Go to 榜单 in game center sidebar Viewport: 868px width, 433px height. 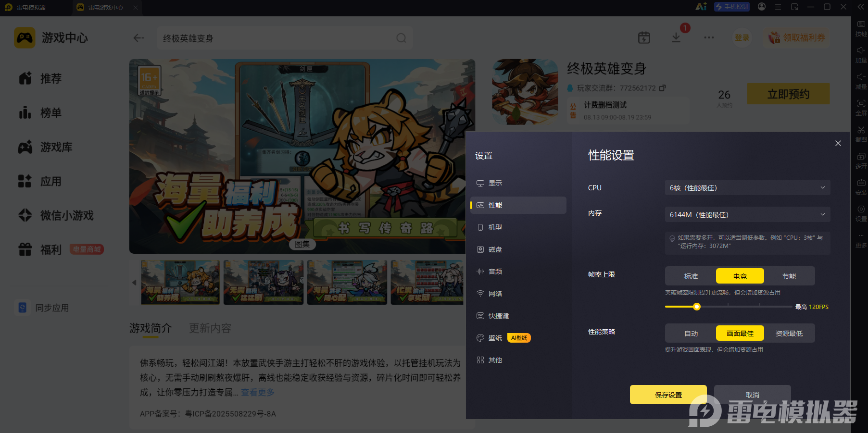[x=40, y=113]
